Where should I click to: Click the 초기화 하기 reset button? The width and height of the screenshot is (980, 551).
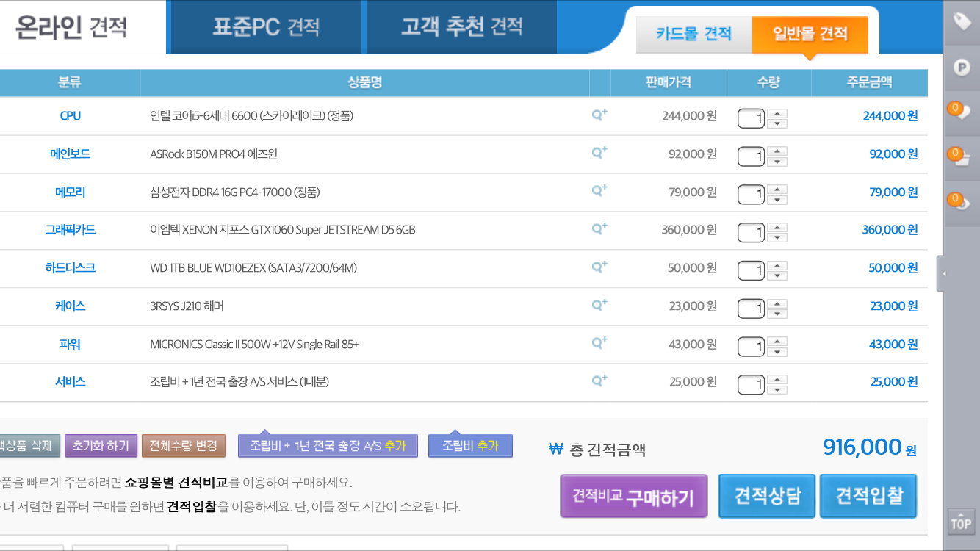pos(101,445)
